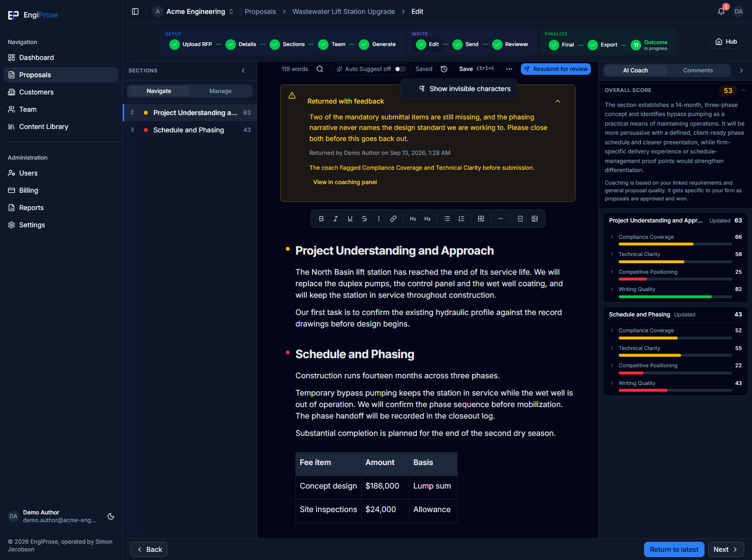Toggle Auto Suggest switch

(x=400, y=69)
